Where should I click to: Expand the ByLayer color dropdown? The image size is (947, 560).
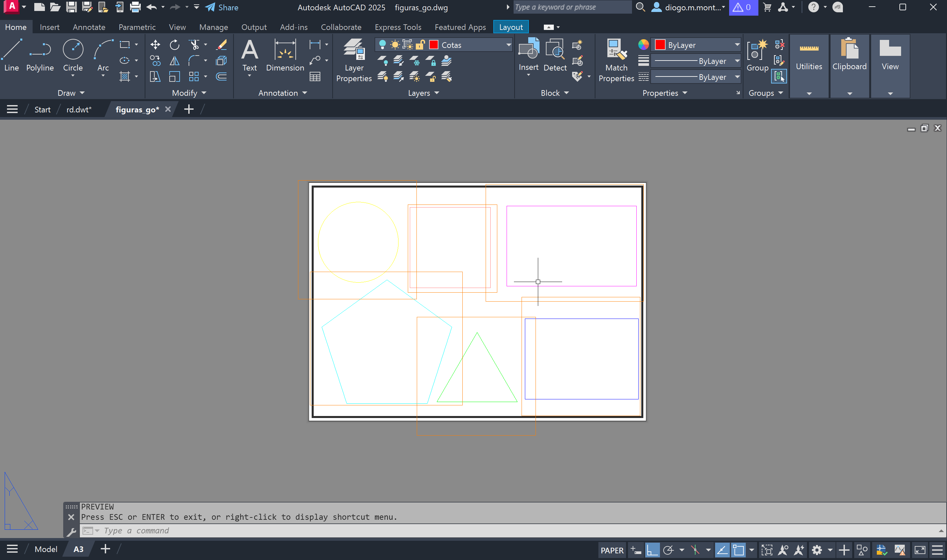737,45
